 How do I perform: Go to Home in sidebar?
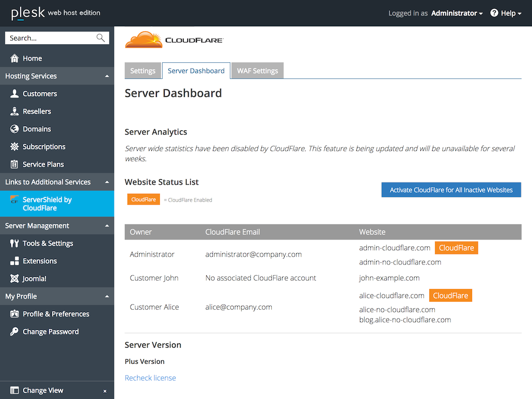[57, 58]
